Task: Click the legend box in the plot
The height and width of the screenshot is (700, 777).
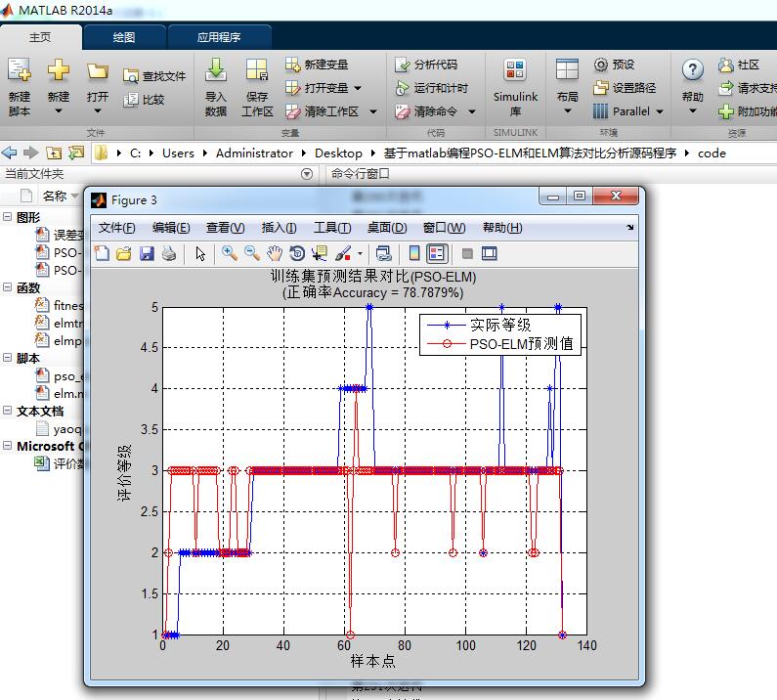Action: (500, 334)
